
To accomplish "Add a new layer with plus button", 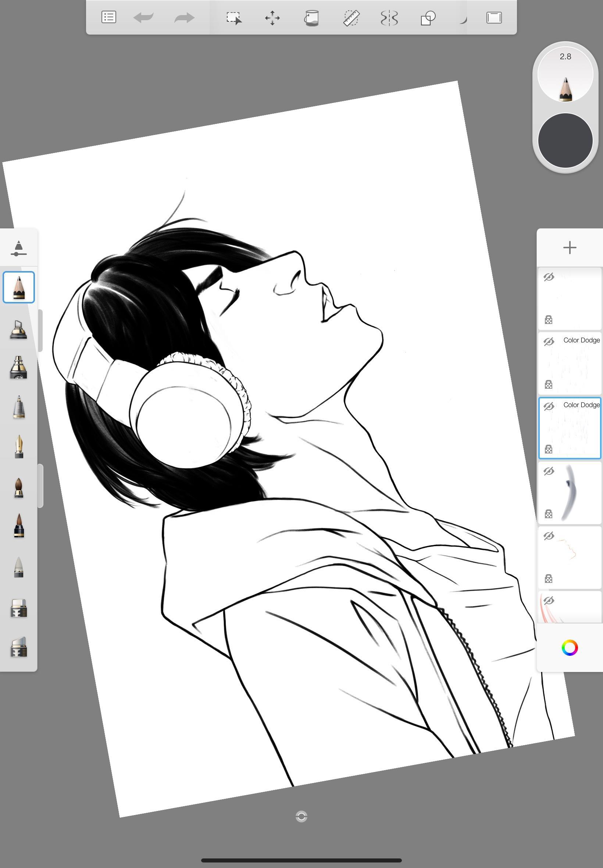I will [570, 248].
